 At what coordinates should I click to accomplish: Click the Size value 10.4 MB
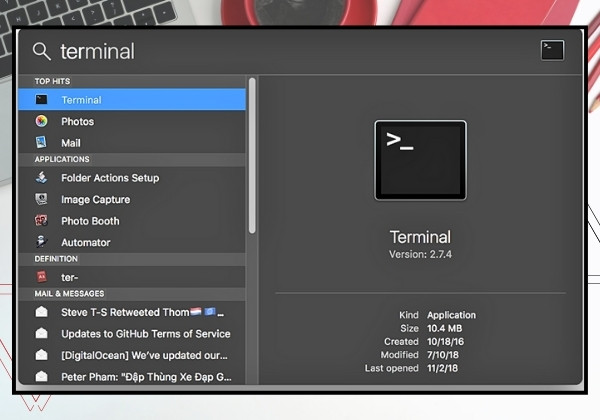pyautogui.click(x=445, y=328)
